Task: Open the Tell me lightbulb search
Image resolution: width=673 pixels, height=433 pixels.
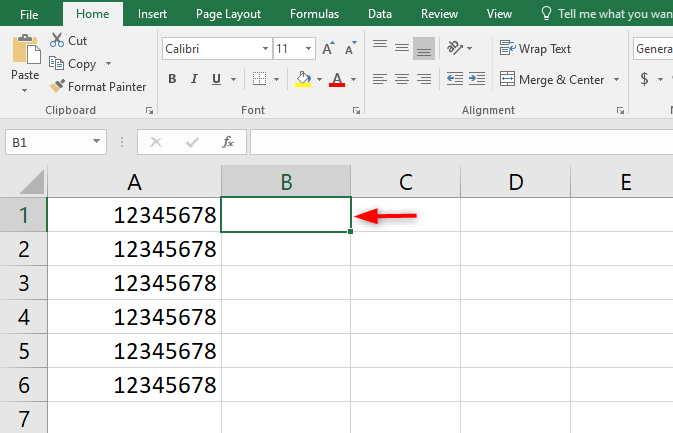Action: [546, 13]
